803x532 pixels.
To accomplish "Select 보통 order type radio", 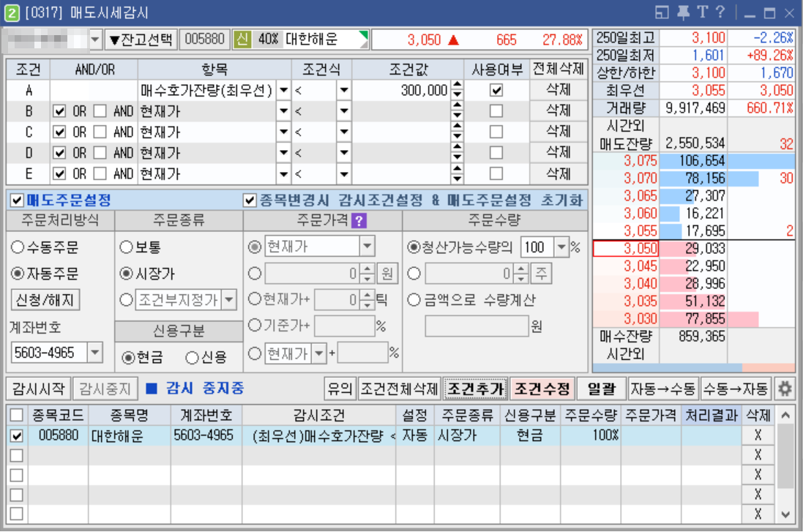I will pyautogui.click(x=127, y=247).
